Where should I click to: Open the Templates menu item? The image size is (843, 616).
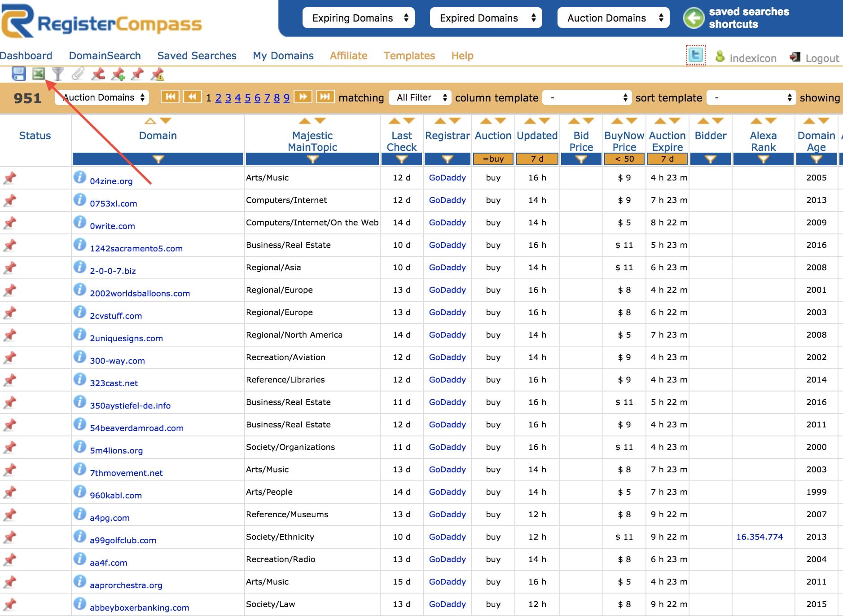coord(409,55)
